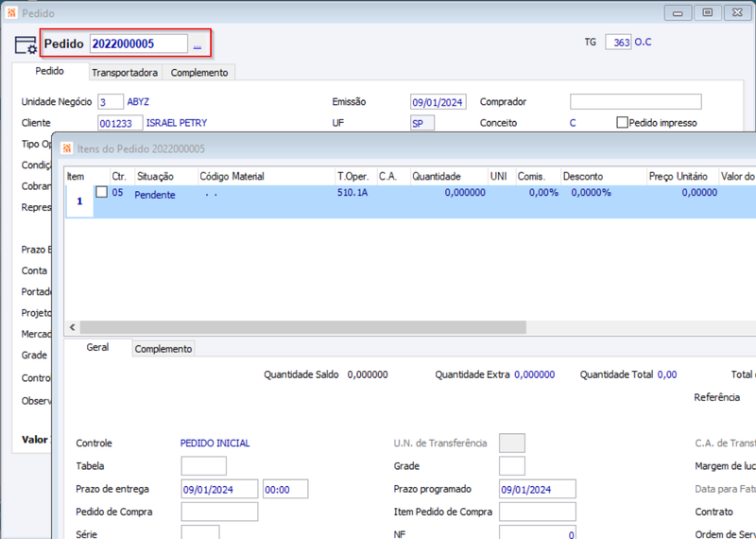The height and width of the screenshot is (539, 756).
Task: Click the Itens do Pedido window icon
Action: 67,148
